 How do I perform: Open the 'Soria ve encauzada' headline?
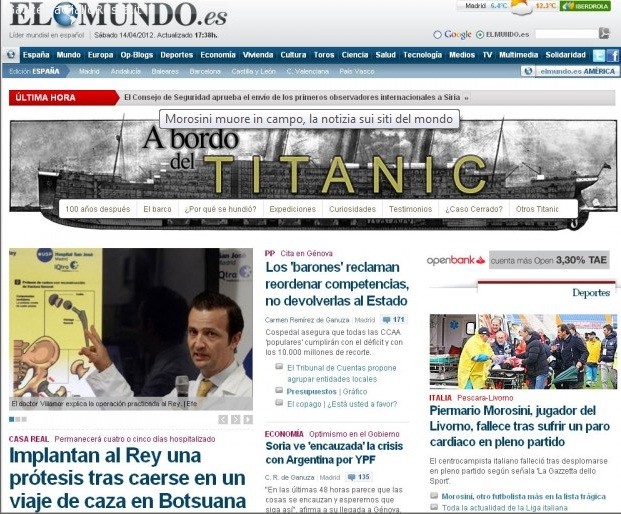tap(334, 453)
